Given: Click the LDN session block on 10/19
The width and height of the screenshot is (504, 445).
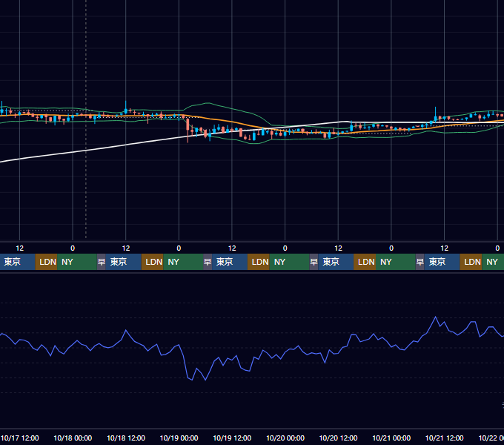Looking at the screenshot, I should click(x=259, y=262).
